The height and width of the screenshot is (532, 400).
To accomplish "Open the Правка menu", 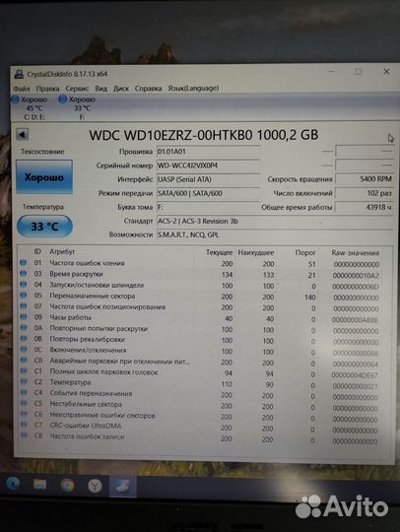I will click(x=47, y=89).
